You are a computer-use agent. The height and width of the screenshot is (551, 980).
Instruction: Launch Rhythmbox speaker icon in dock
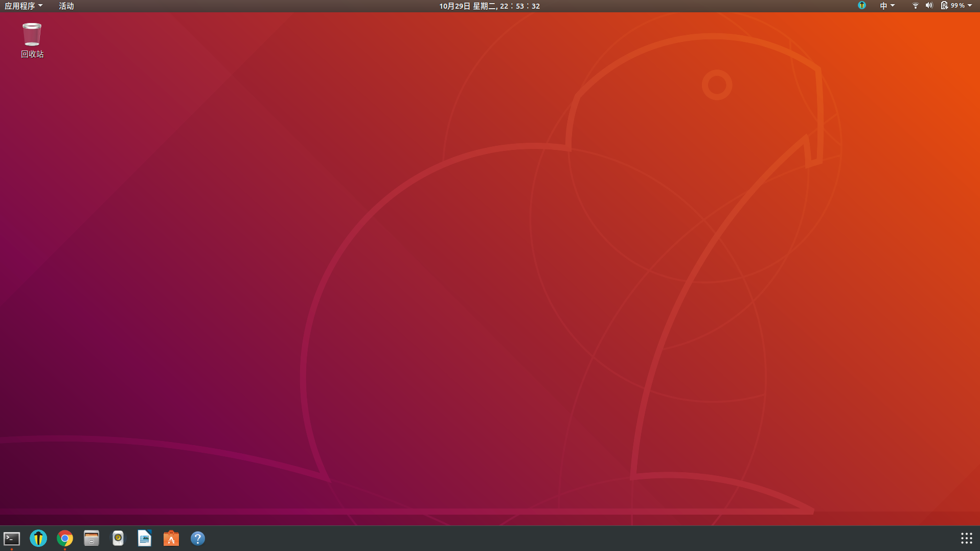click(x=118, y=538)
